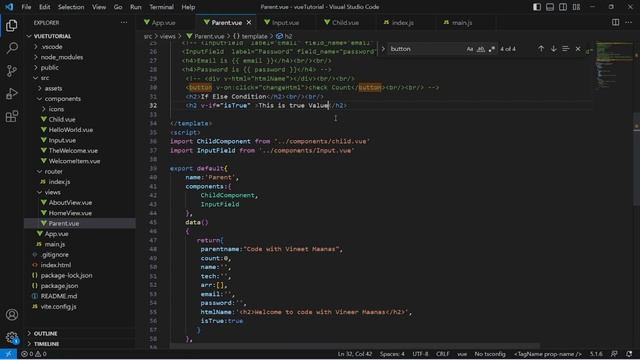Click Find in Selection icon

565,49
